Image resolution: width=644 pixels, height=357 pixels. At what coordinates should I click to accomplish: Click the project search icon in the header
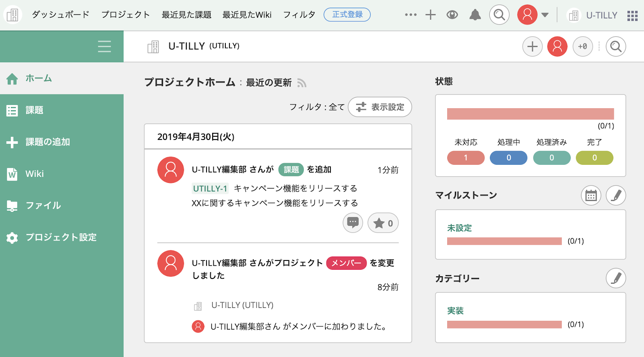click(615, 47)
